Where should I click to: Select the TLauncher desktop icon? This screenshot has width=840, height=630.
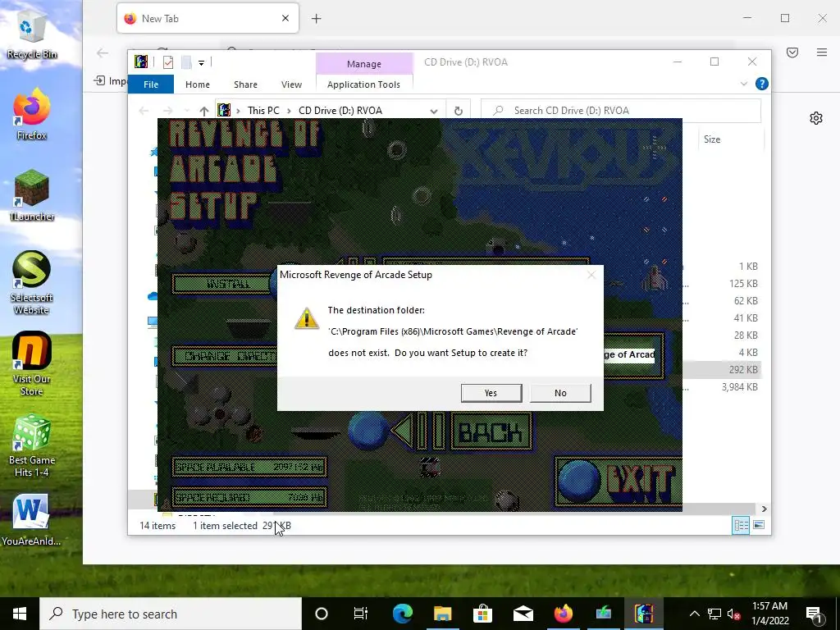tap(32, 195)
